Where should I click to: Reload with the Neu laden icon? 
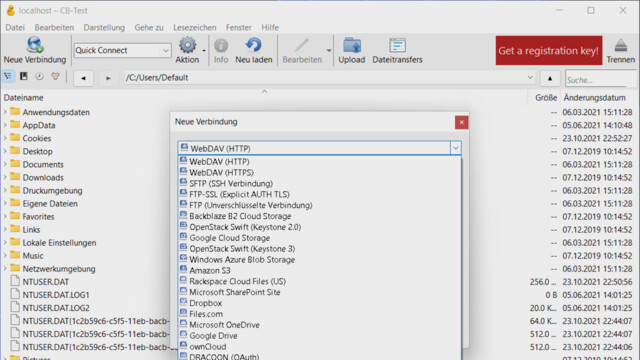(x=253, y=45)
